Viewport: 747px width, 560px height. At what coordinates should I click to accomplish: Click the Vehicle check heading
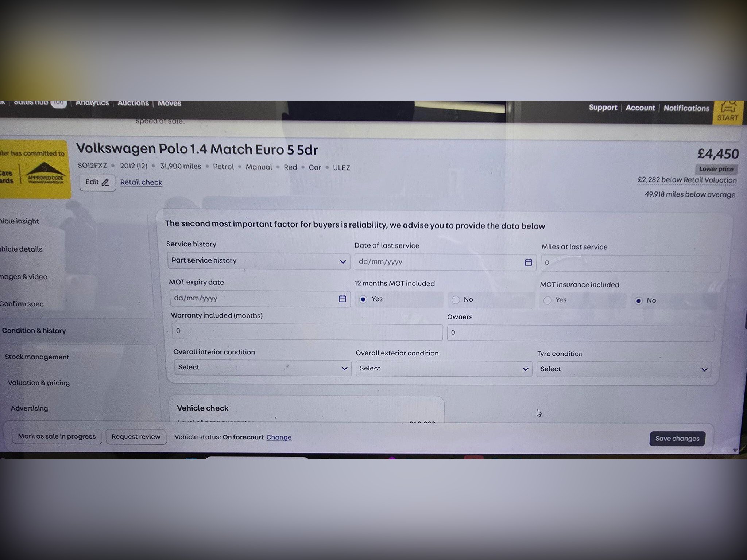202,408
